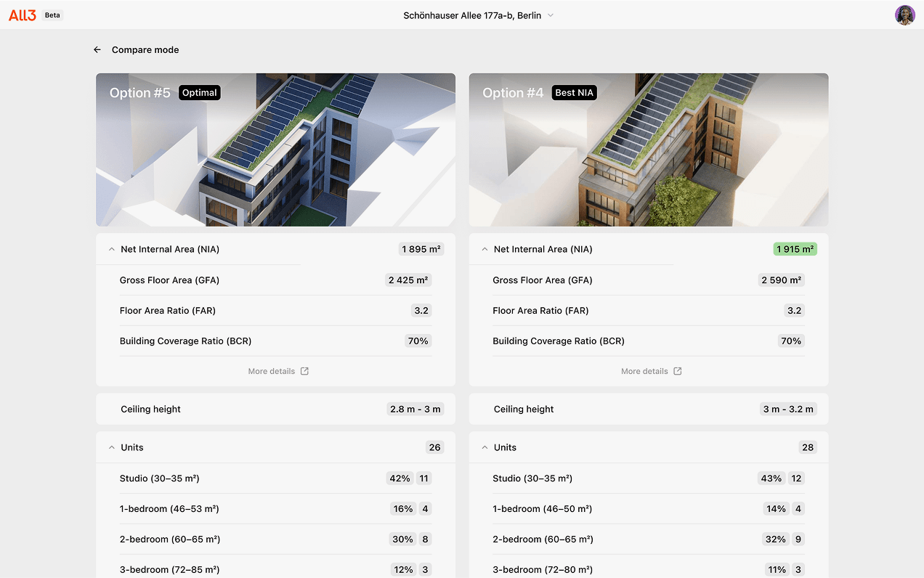924x578 pixels.
Task: Collapse Option #4 Net Internal Area section
Action: (x=485, y=249)
